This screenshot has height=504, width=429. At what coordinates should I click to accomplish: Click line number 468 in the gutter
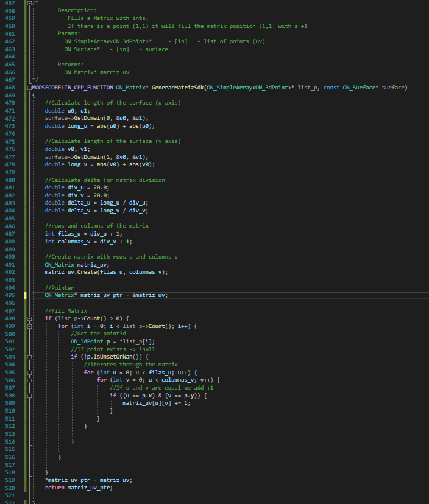pos(10,88)
